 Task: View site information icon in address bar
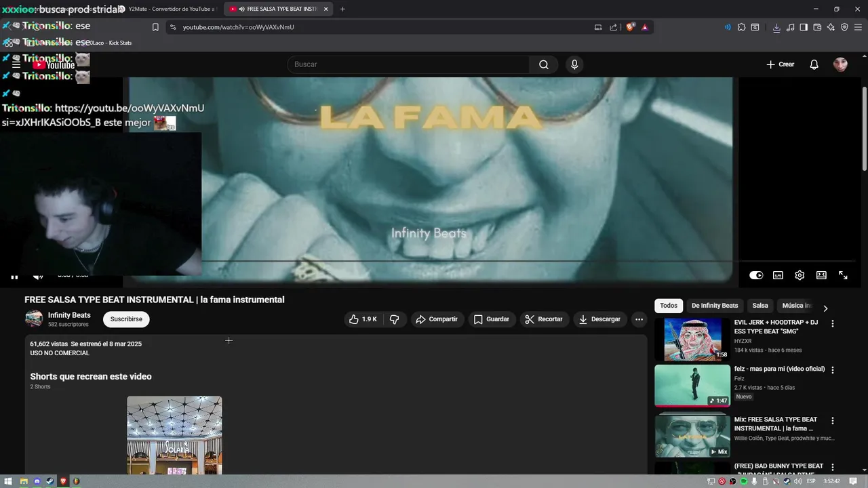tap(173, 27)
